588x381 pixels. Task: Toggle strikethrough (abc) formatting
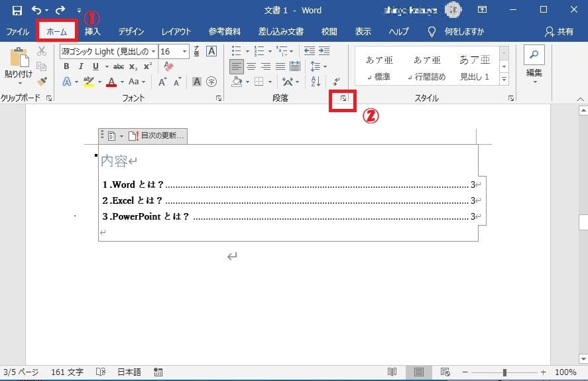click(119, 66)
